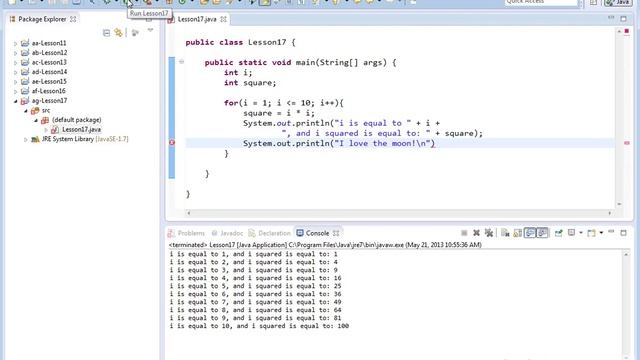Screen dimensions: 640x360
Task: Collapse the ag-Lesson17 project
Action: (16, 101)
